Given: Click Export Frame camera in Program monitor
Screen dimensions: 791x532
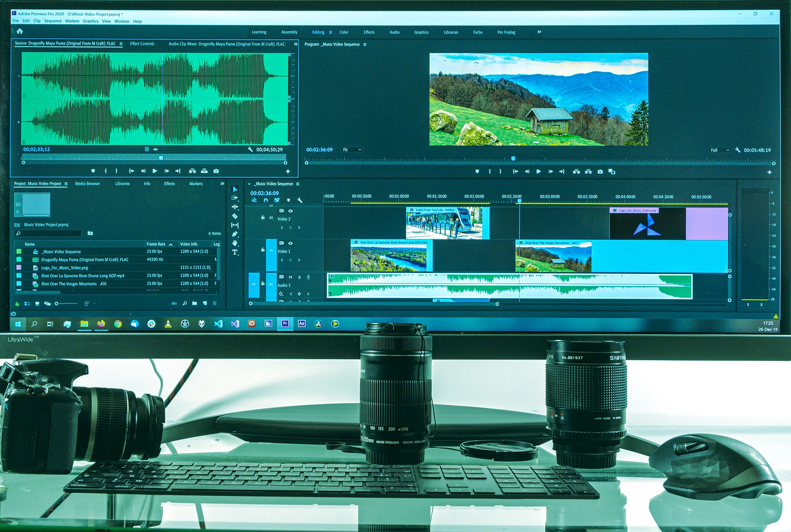Looking at the screenshot, I should [600, 172].
